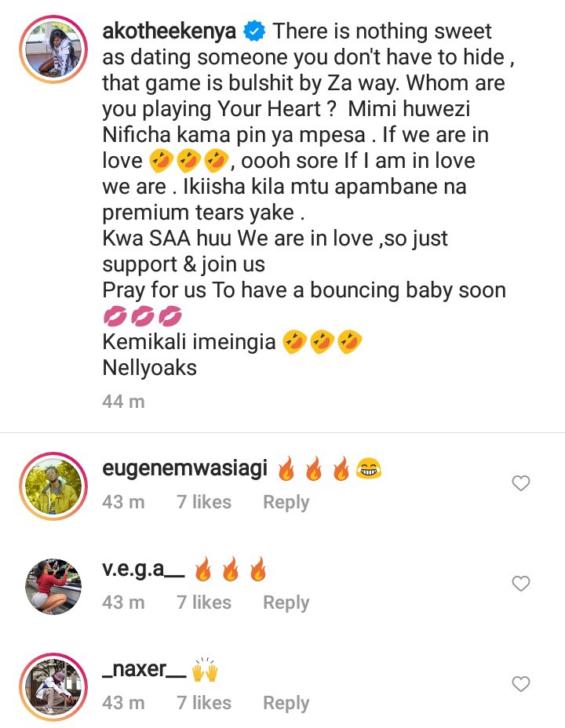Open _naxer__'s profile picture
Image resolution: width=565 pixels, height=728 pixels.
point(53,687)
